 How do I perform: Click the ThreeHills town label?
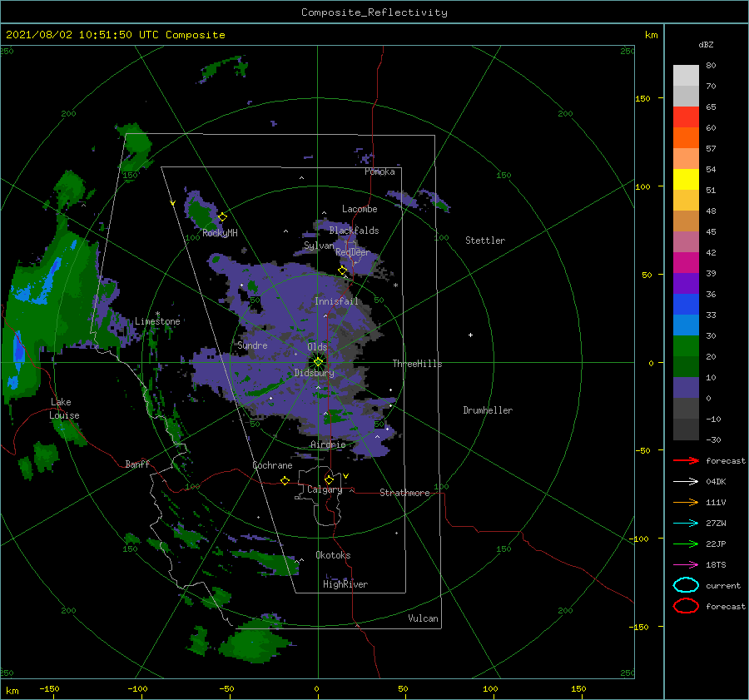(x=417, y=364)
